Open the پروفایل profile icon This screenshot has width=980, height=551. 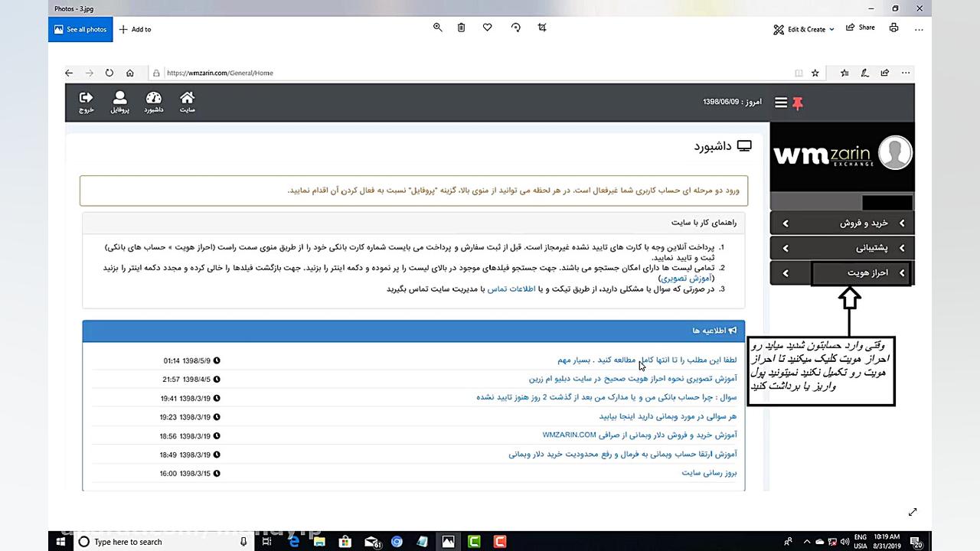[119, 103]
